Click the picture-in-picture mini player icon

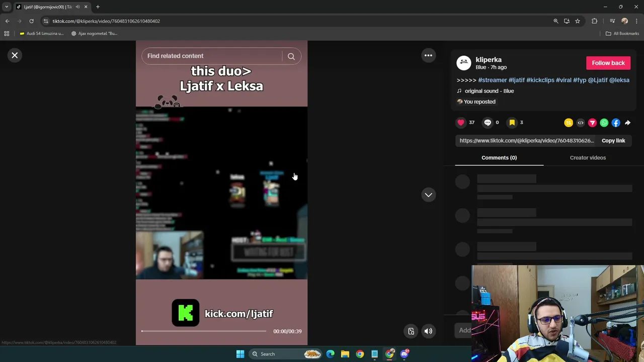coord(411,331)
